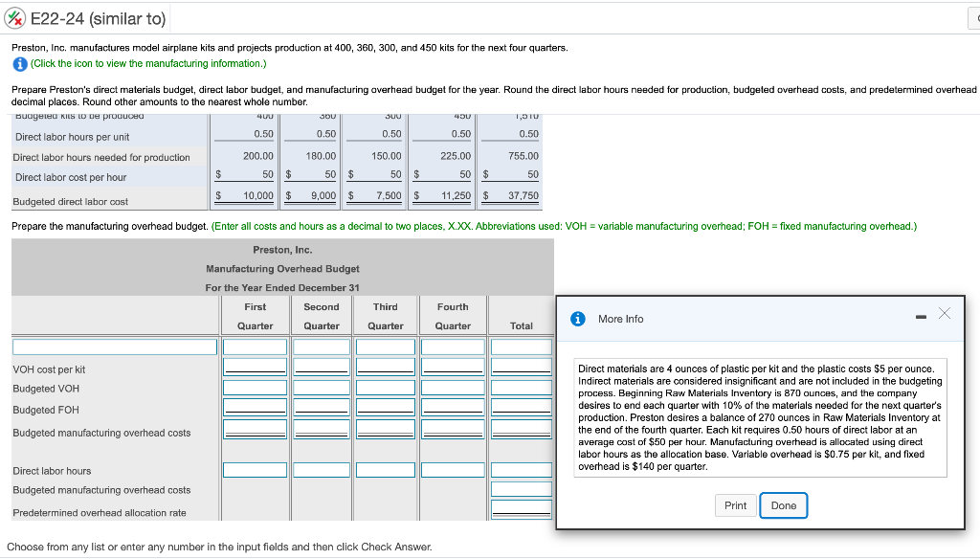
Task: Click VOH cost per kit First Quarter field
Action: 255,367
